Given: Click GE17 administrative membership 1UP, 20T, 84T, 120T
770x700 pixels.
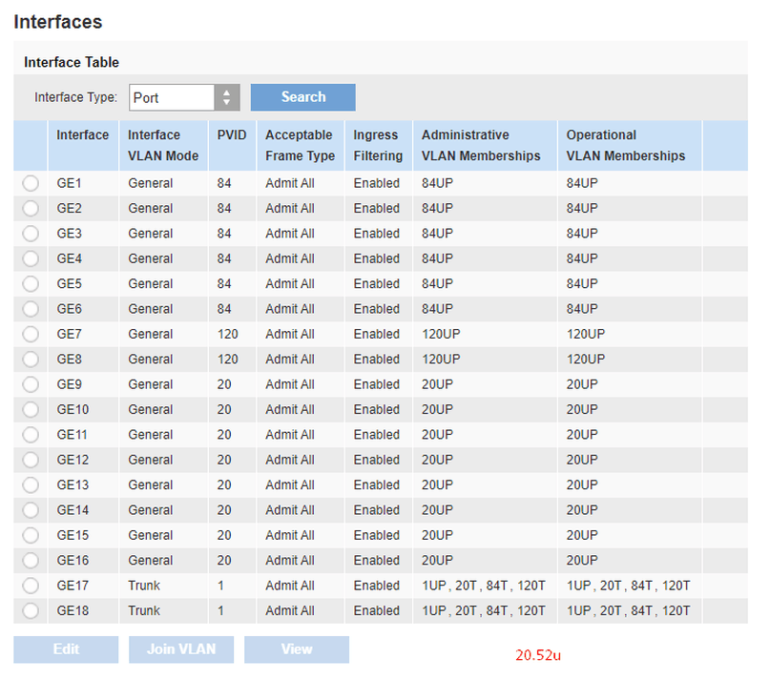Looking at the screenshot, I should (x=483, y=586).
